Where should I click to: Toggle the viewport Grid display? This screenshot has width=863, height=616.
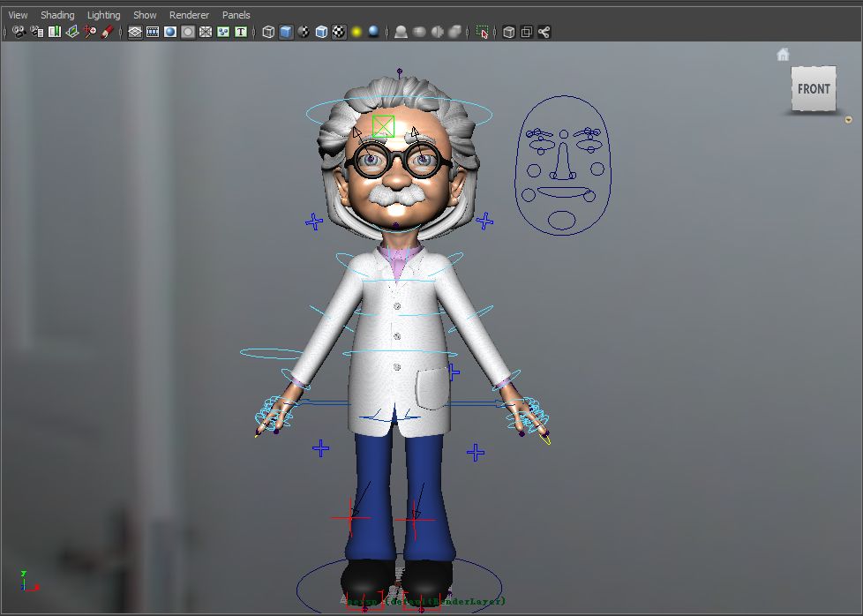tap(135, 32)
